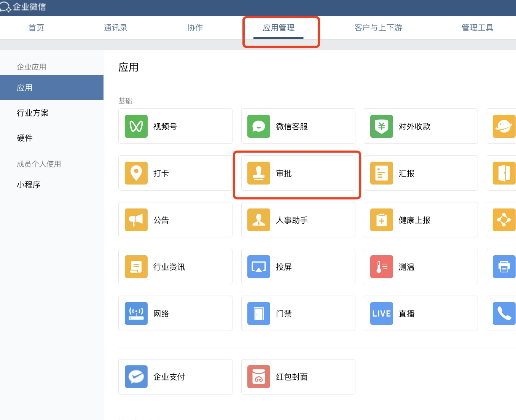The width and height of the screenshot is (516, 420).
Task: Open the 人事助手 person icon
Action: 259,220
